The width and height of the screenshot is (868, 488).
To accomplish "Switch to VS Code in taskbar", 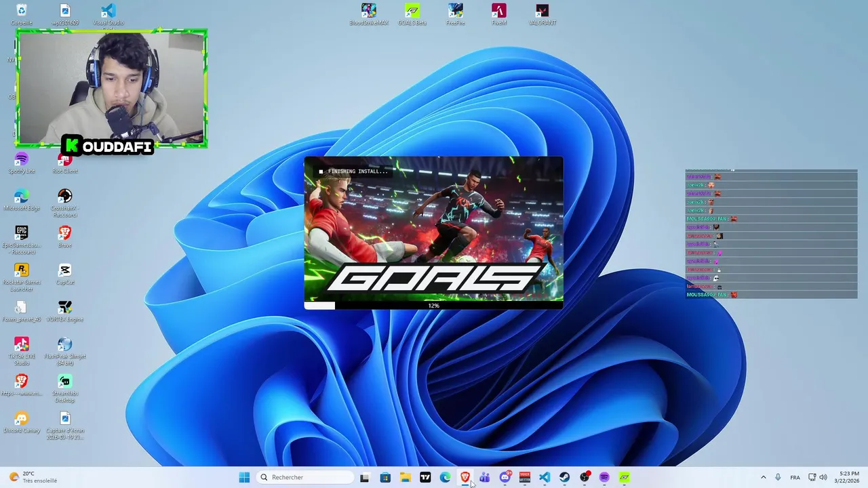I will click(x=545, y=477).
